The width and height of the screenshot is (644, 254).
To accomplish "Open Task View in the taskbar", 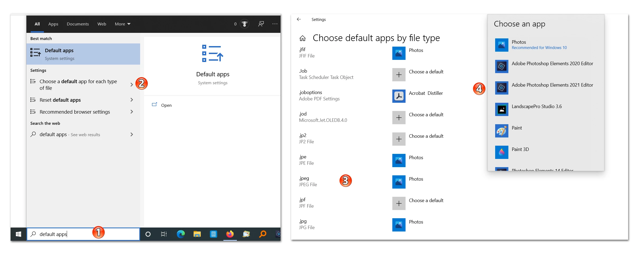I will click(x=164, y=234).
